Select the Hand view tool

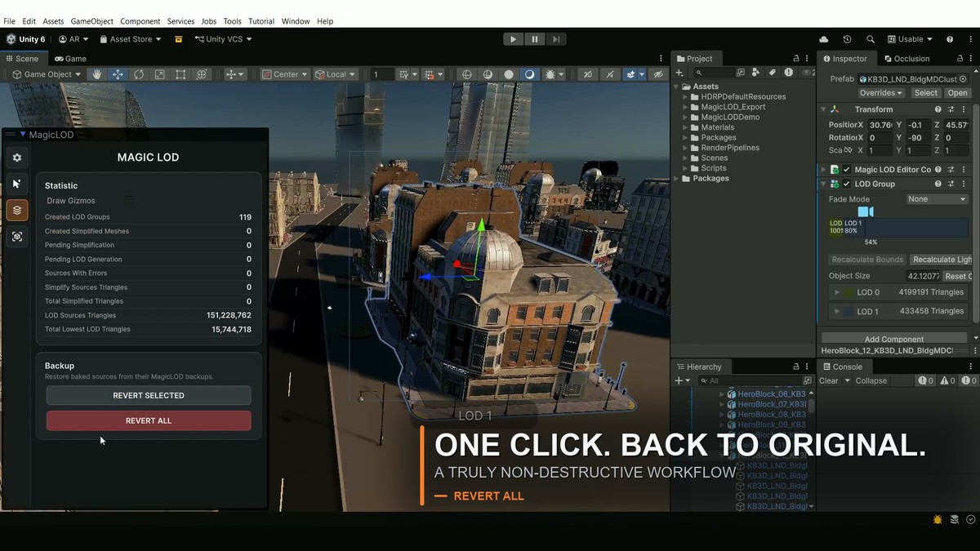tap(97, 74)
